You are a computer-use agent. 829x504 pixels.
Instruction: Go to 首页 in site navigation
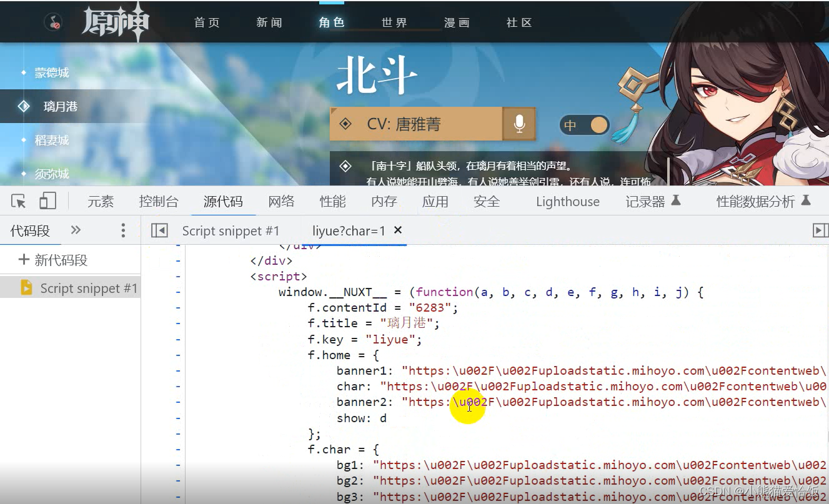click(207, 22)
